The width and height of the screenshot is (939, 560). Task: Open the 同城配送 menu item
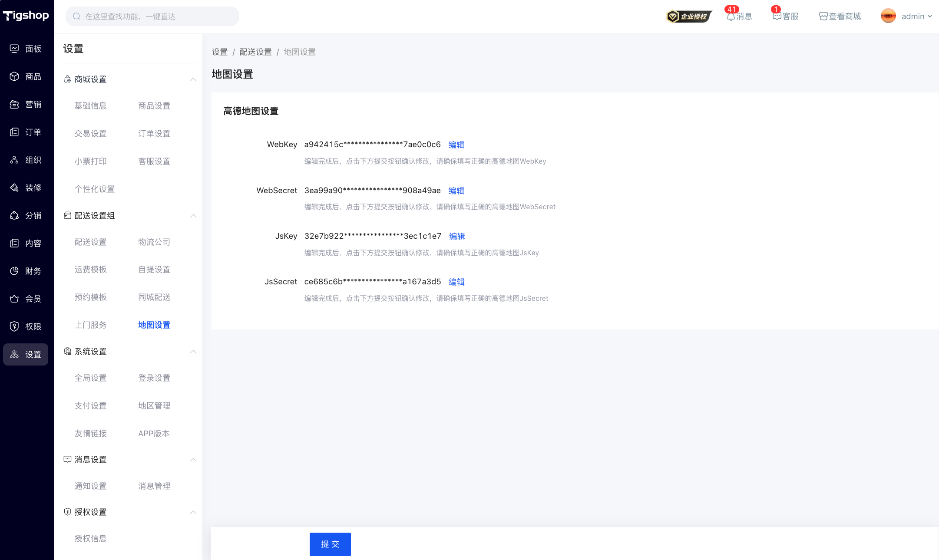point(154,297)
